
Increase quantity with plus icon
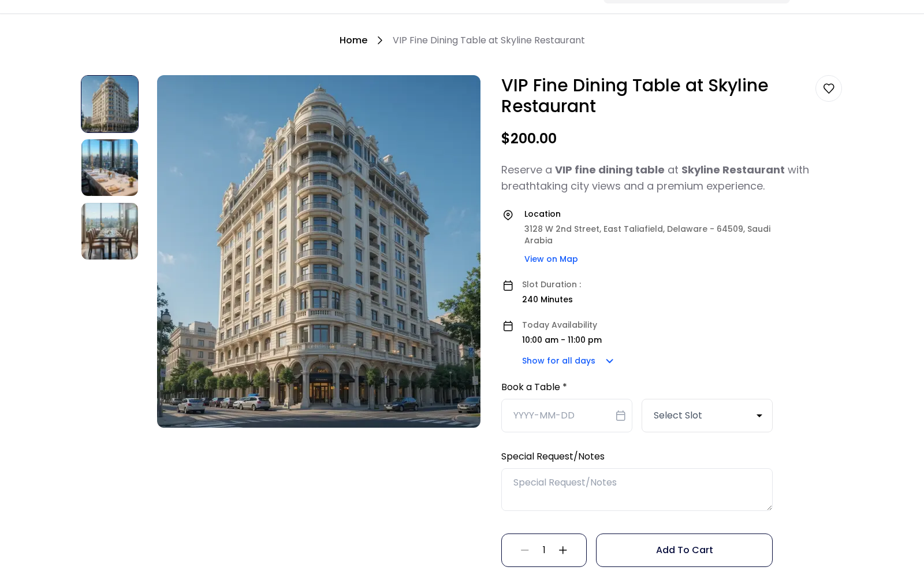563,550
